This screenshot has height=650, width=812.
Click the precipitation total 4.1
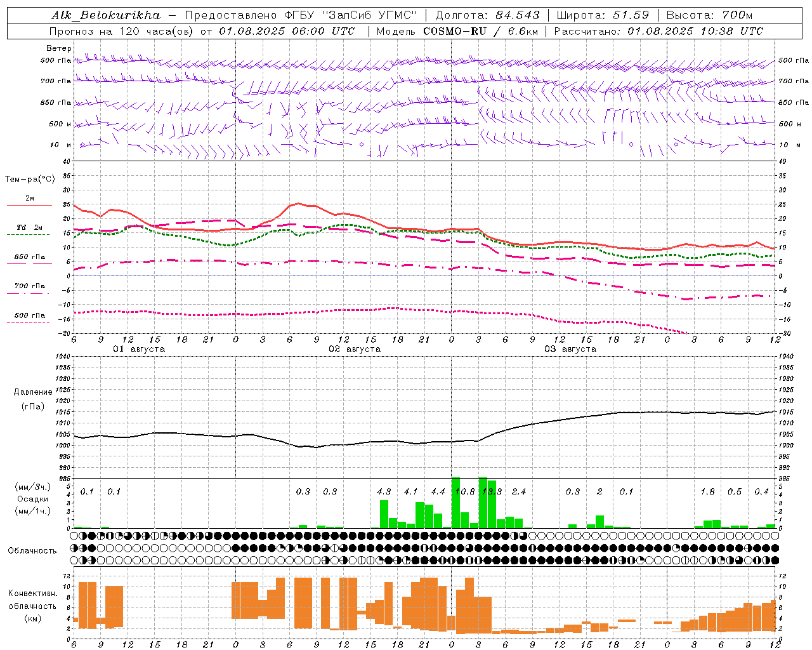coord(411,492)
